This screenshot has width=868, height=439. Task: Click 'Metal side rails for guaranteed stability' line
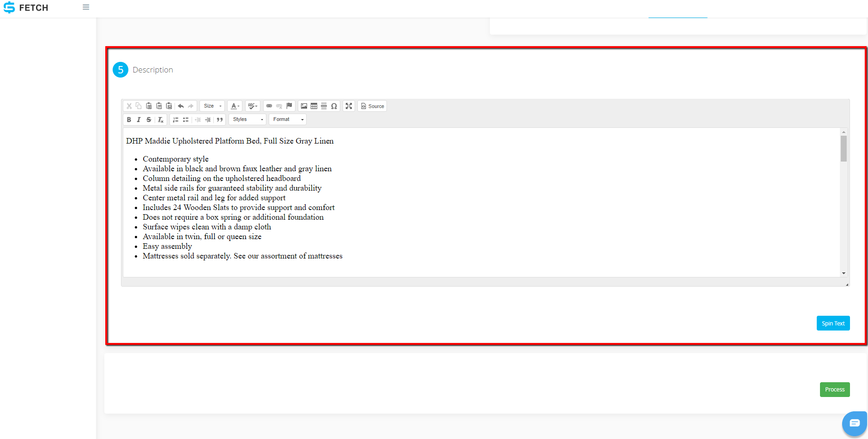[232, 188]
